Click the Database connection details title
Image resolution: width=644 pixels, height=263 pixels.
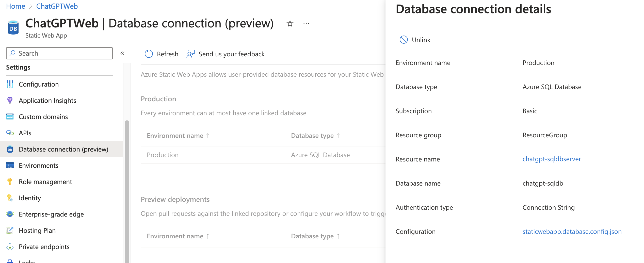click(473, 9)
